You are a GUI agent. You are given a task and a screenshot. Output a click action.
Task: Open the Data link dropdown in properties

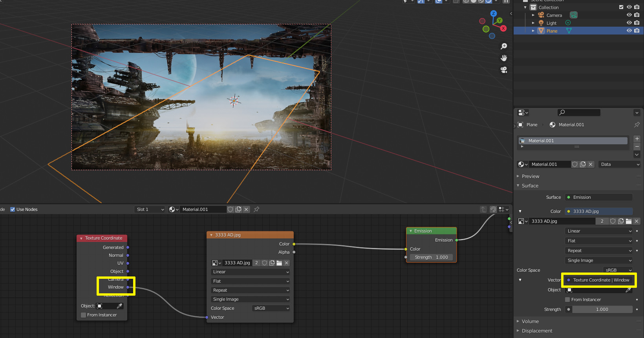(x=620, y=164)
